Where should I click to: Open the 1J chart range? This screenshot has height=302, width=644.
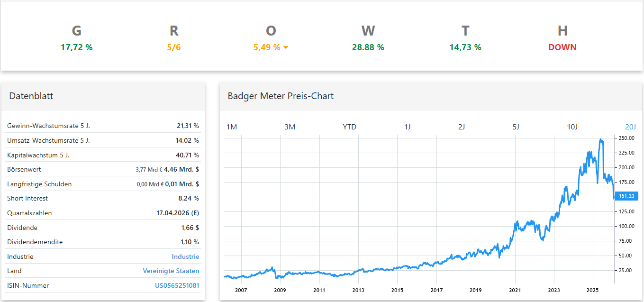(408, 127)
